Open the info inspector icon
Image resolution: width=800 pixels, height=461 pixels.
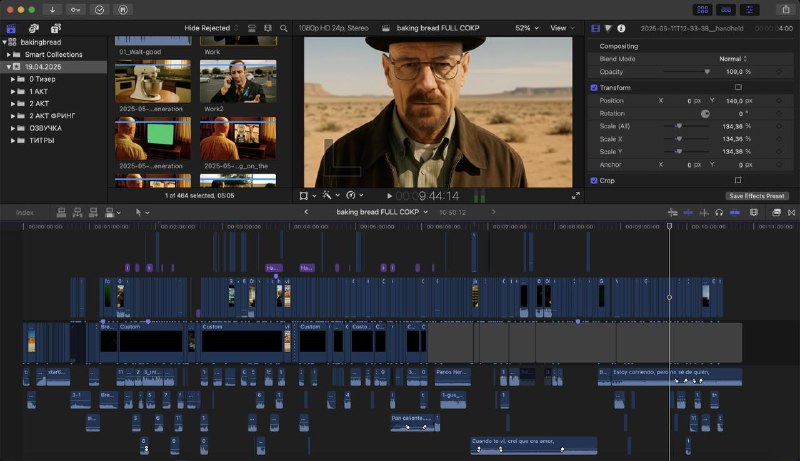621,29
